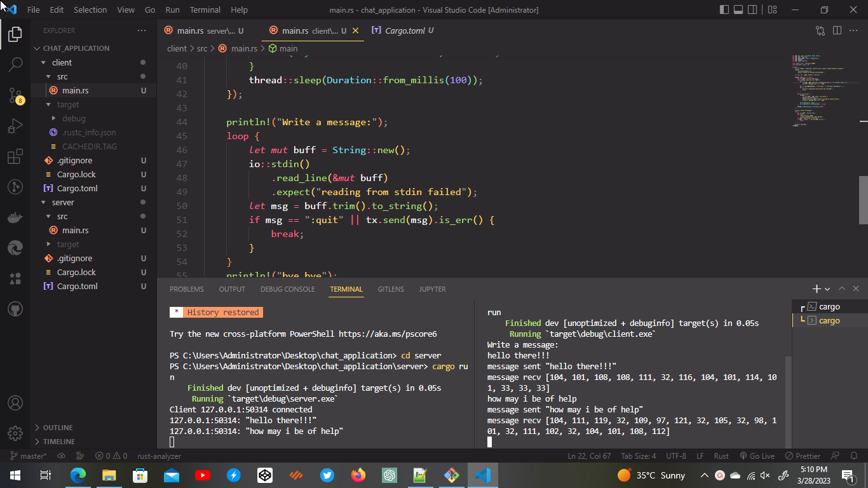Screen dimensions: 868x488
Task: Open the Selection menu
Action: tap(90, 10)
